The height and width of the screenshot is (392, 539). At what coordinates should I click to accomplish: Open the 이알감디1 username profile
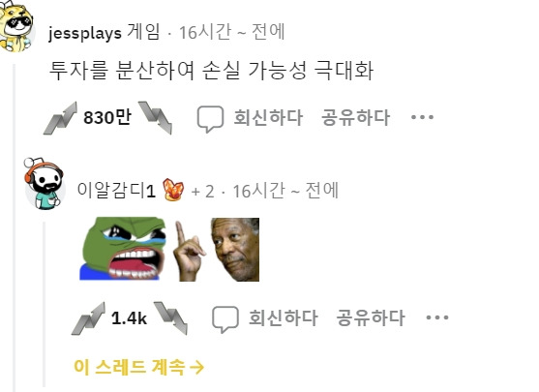(116, 190)
